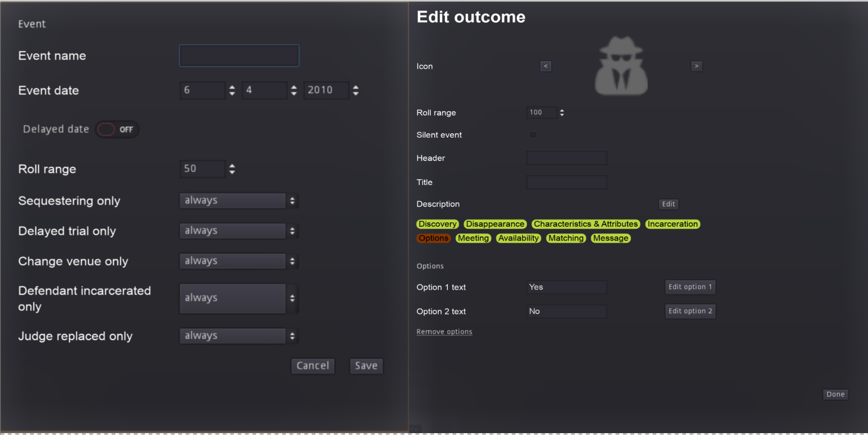The width and height of the screenshot is (868, 435).
Task: Focus the Event name input field
Action: pos(239,56)
